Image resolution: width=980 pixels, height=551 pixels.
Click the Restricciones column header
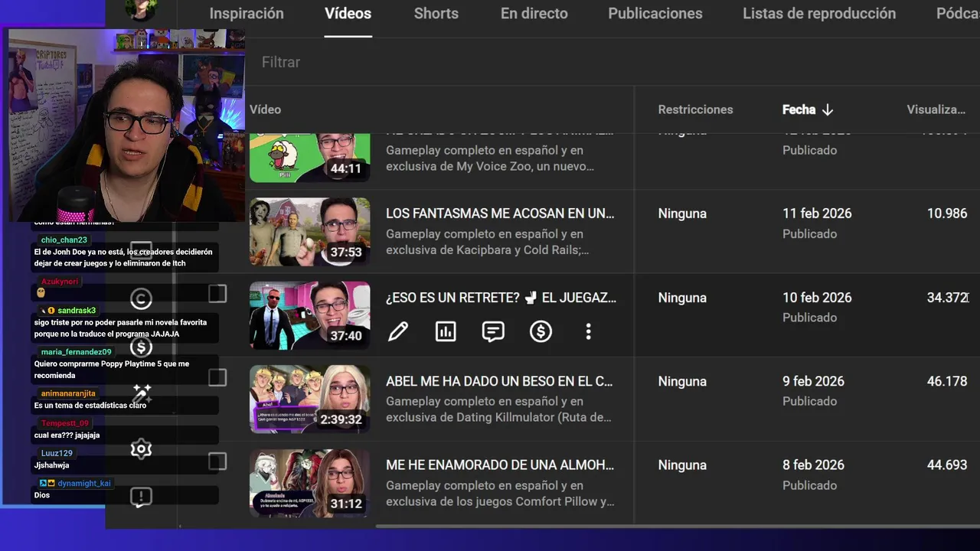pos(695,109)
